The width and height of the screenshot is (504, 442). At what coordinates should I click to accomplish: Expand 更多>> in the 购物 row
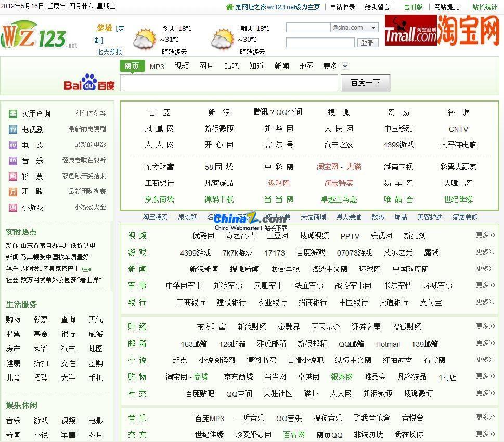point(485,376)
